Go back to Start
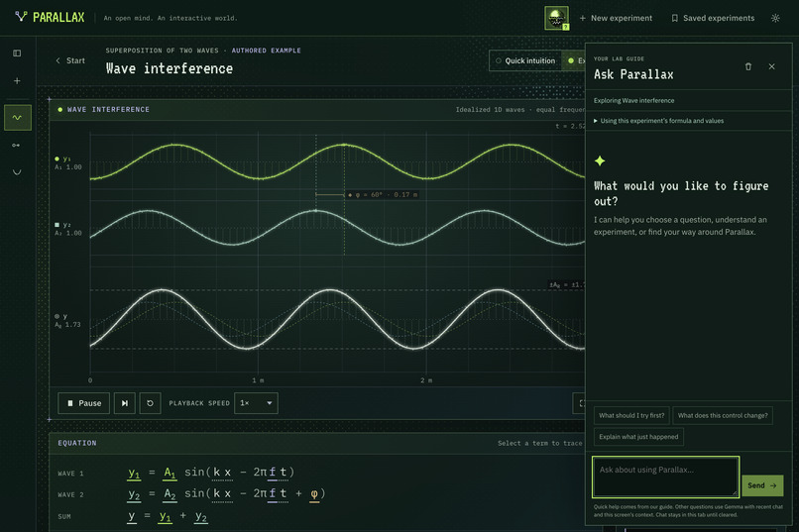 click(69, 60)
